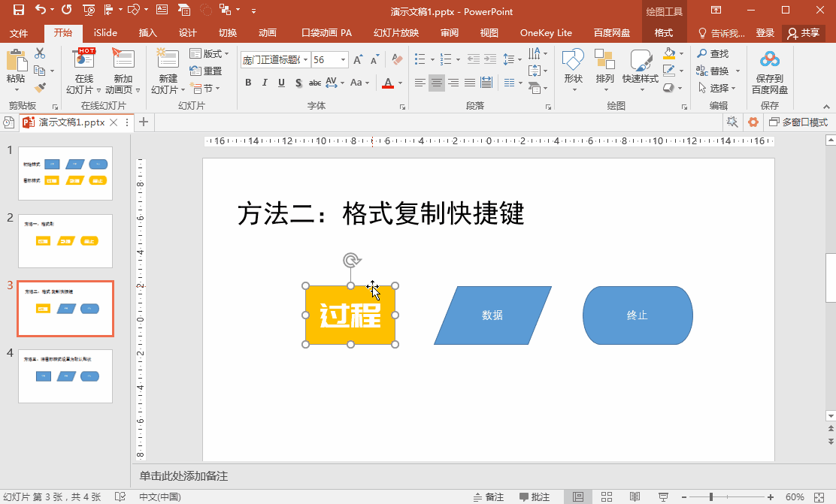Click the New Slide icon
This screenshot has width=836, height=504.
(168, 60)
